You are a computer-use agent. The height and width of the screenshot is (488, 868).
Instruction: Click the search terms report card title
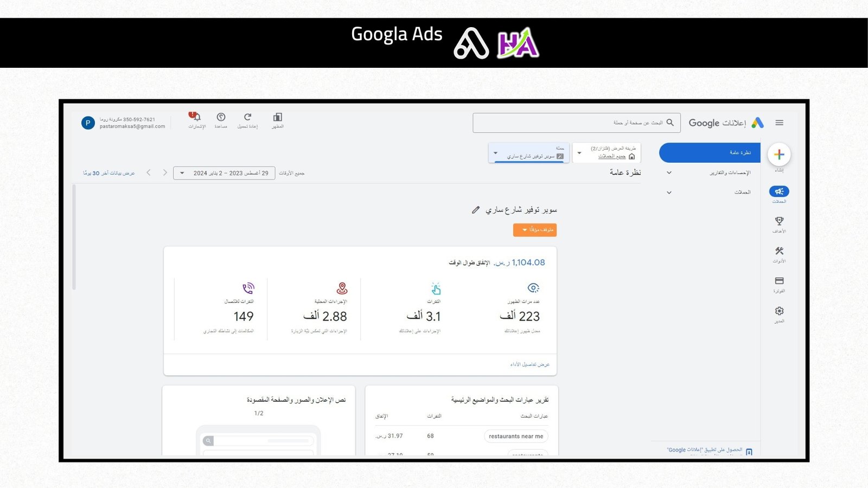(500, 400)
